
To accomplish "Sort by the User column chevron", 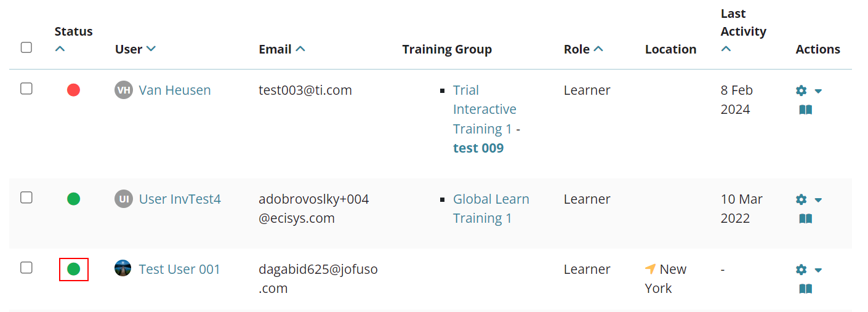I will (151, 49).
